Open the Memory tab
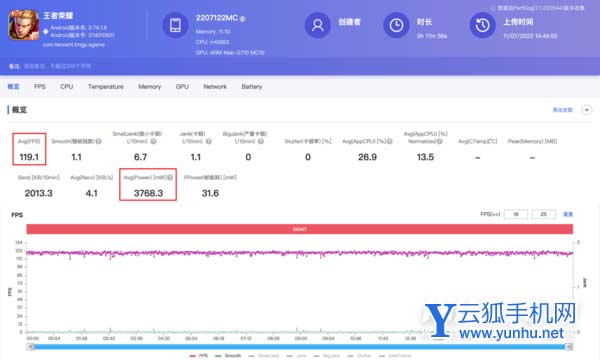The width and height of the screenshot is (600, 360). pyautogui.click(x=150, y=86)
